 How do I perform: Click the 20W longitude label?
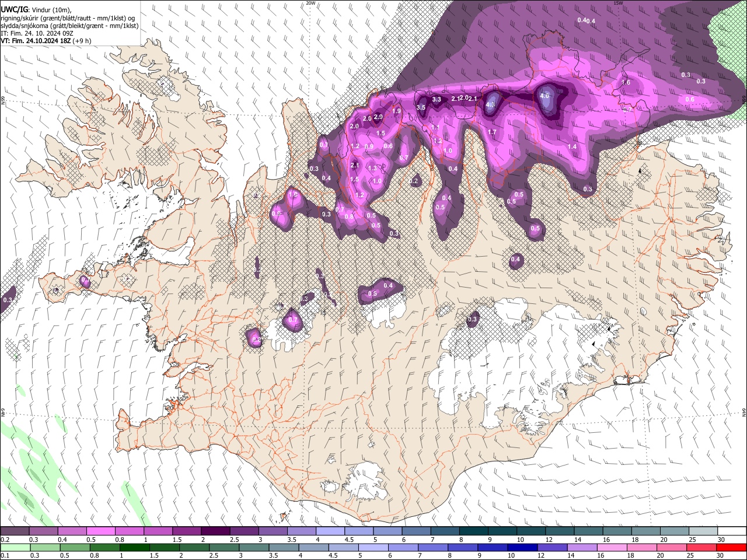click(x=311, y=3)
